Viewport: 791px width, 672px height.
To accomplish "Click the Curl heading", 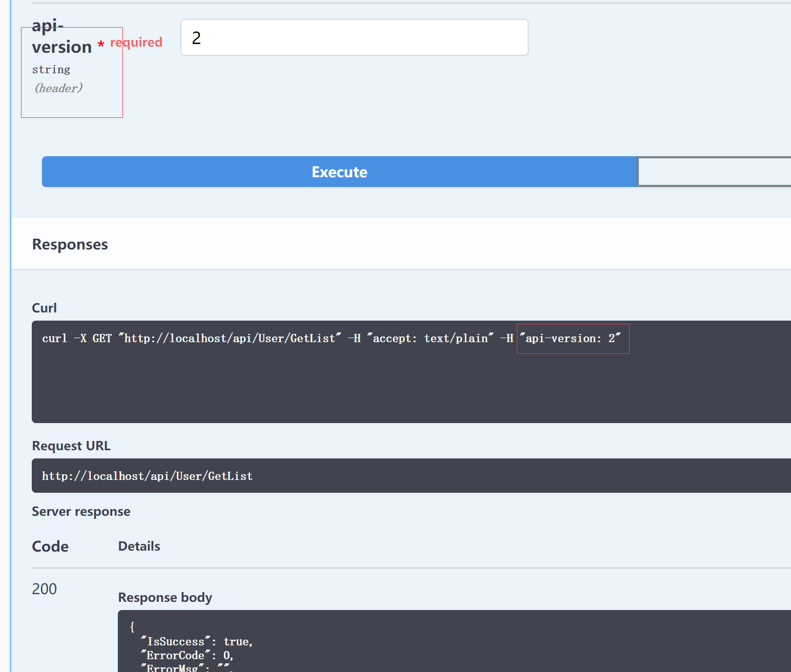I will click(x=45, y=308).
